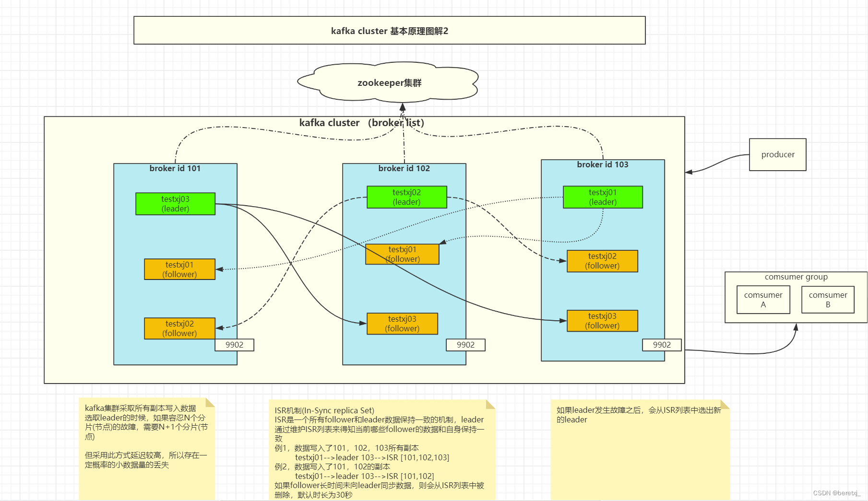Select testxj02 (follower) in broker 103
The width and height of the screenshot is (868, 501).
[602, 261]
